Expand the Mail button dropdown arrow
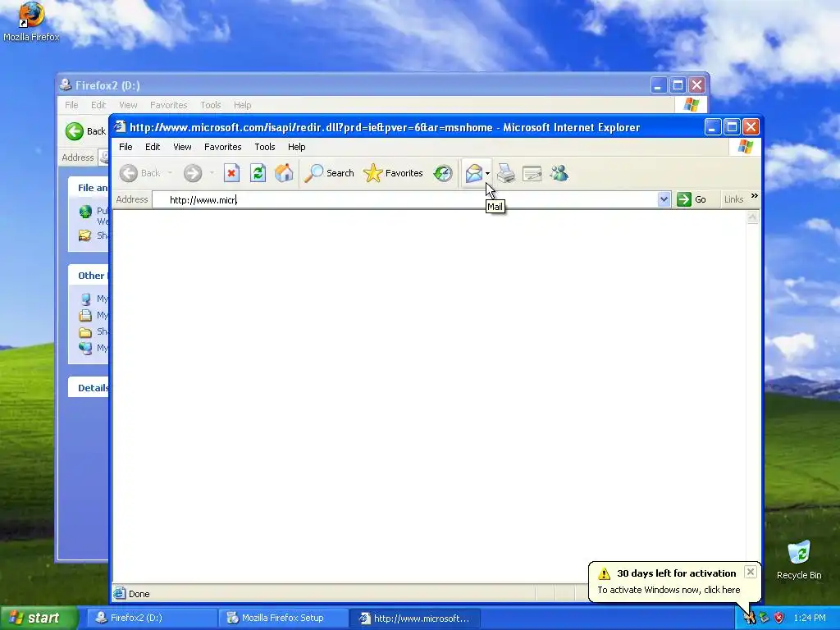Image resolution: width=840 pixels, height=630 pixels. coord(487,173)
